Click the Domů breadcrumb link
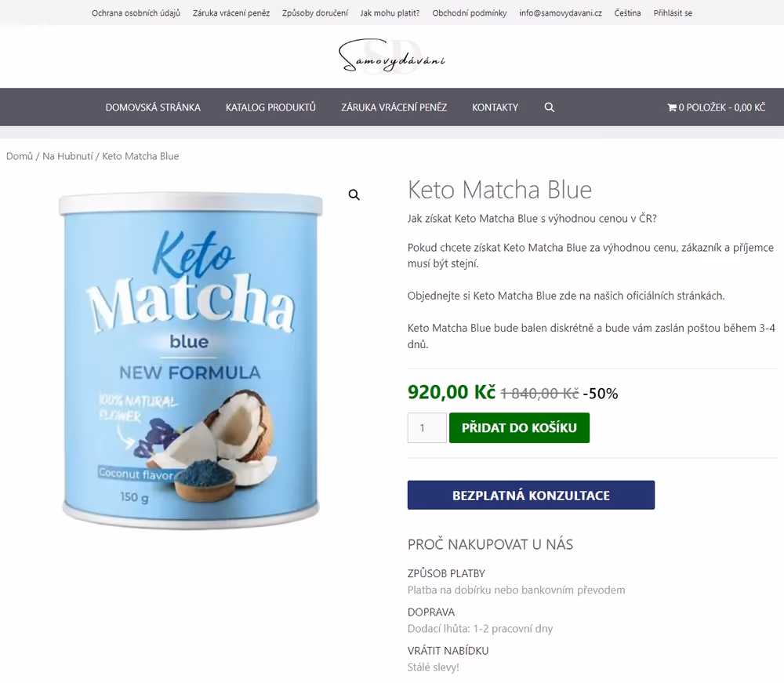Image resolution: width=784 pixels, height=683 pixels. 20,156
